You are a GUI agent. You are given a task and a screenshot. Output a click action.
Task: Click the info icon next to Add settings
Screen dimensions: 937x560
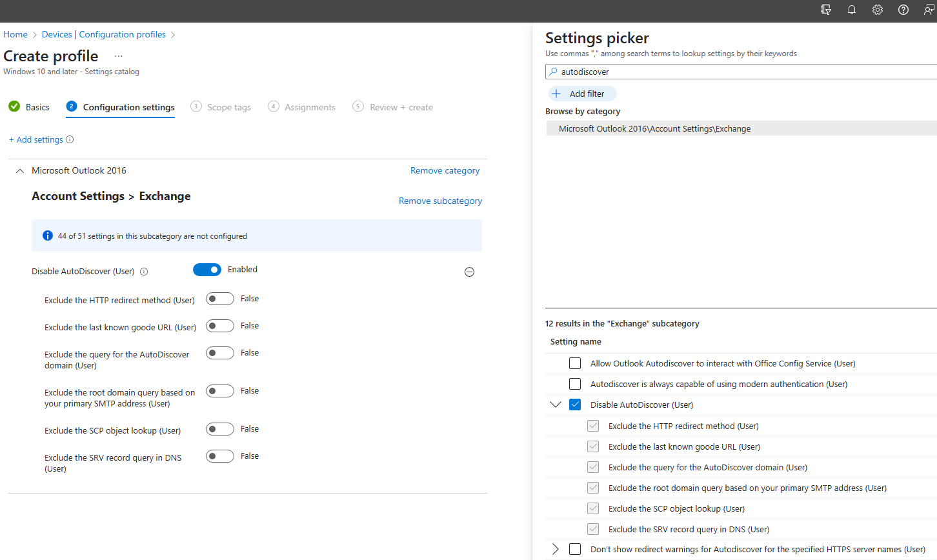tap(70, 139)
